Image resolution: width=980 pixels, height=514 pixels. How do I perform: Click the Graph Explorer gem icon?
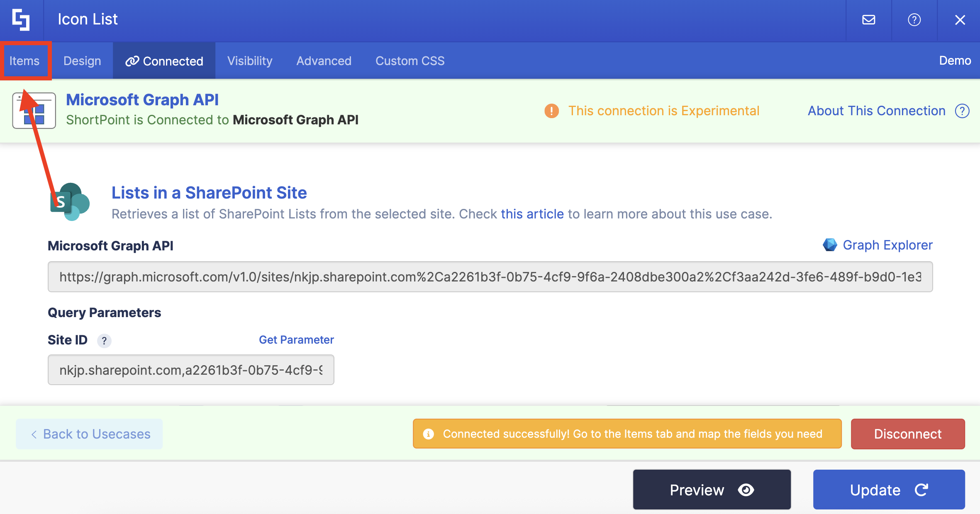(830, 245)
